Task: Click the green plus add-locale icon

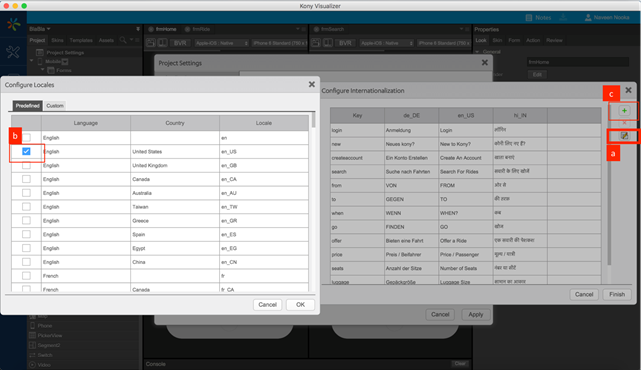Action: pyautogui.click(x=624, y=111)
